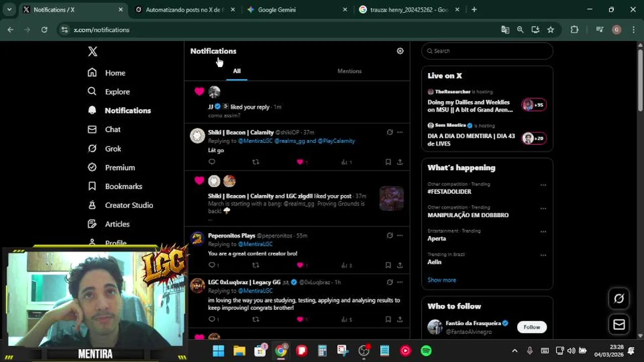Join TheResearcher's live broadcast

pyautogui.click(x=487, y=101)
